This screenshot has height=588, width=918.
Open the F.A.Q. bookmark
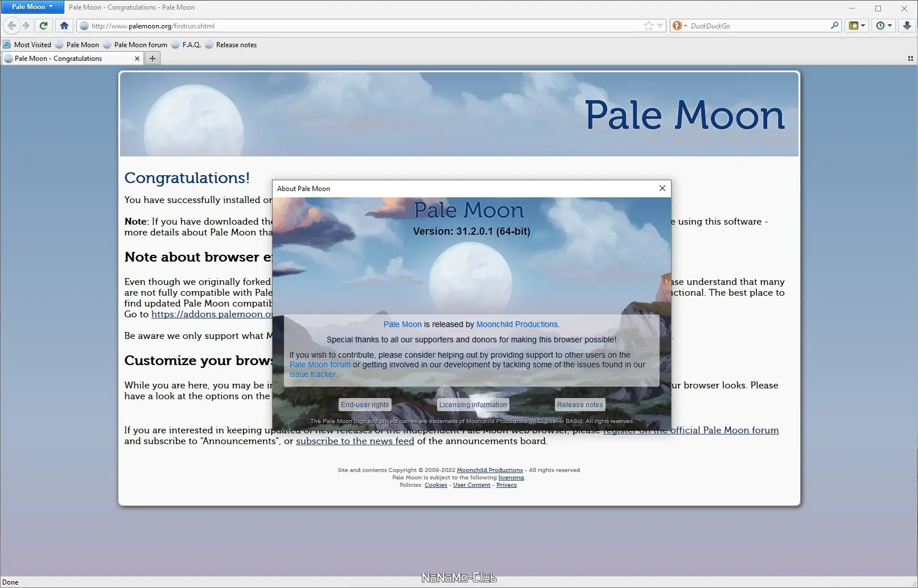click(186, 45)
